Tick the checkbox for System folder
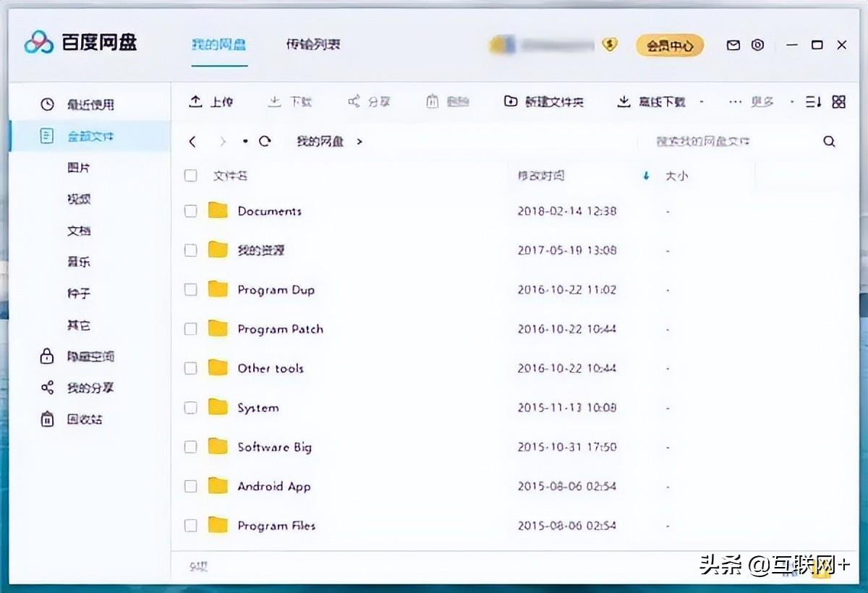The height and width of the screenshot is (593, 868). 190,407
